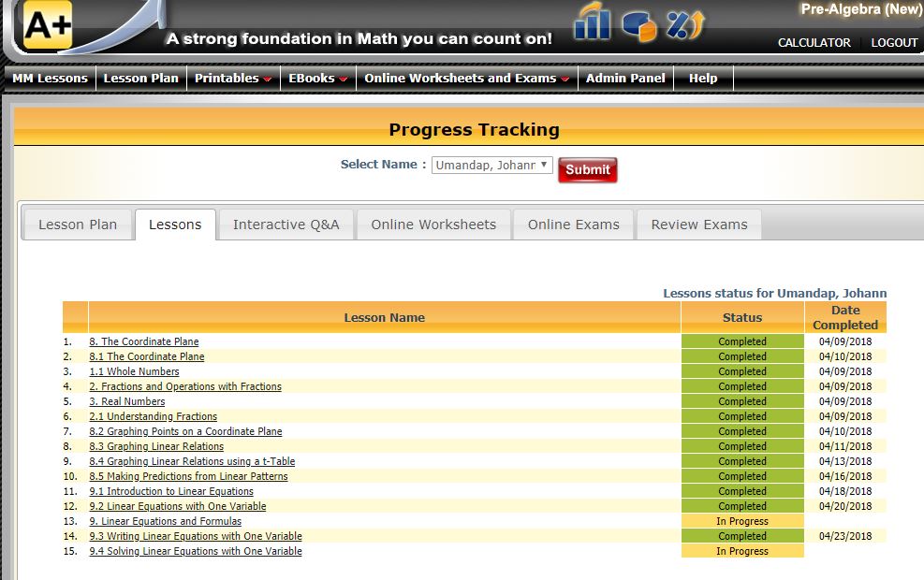Open 8.2 Graphing Points on a Coordinate Plane
This screenshot has width=924, height=580.
click(x=185, y=431)
